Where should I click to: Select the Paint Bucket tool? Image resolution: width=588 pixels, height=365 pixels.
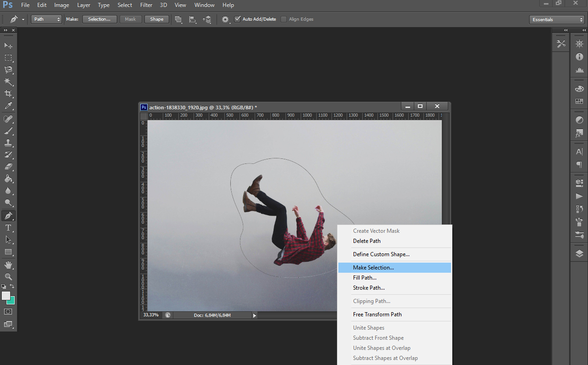tap(8, 179)
